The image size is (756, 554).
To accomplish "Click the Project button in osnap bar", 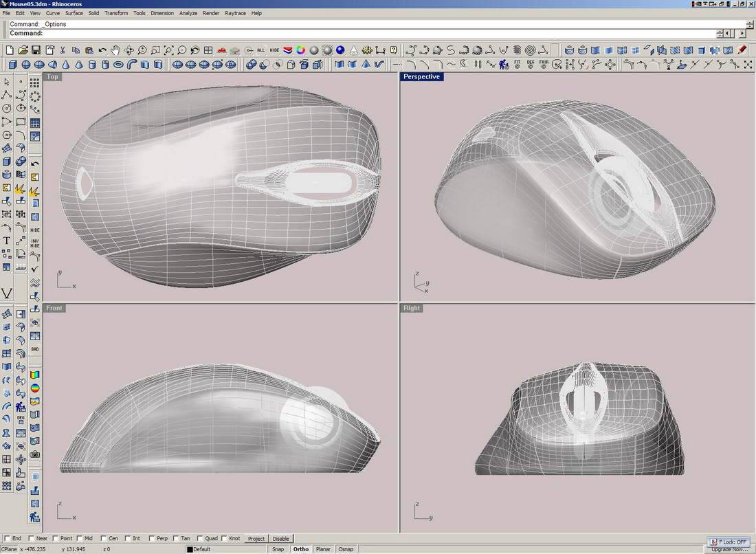I will [x=256, y=539].
